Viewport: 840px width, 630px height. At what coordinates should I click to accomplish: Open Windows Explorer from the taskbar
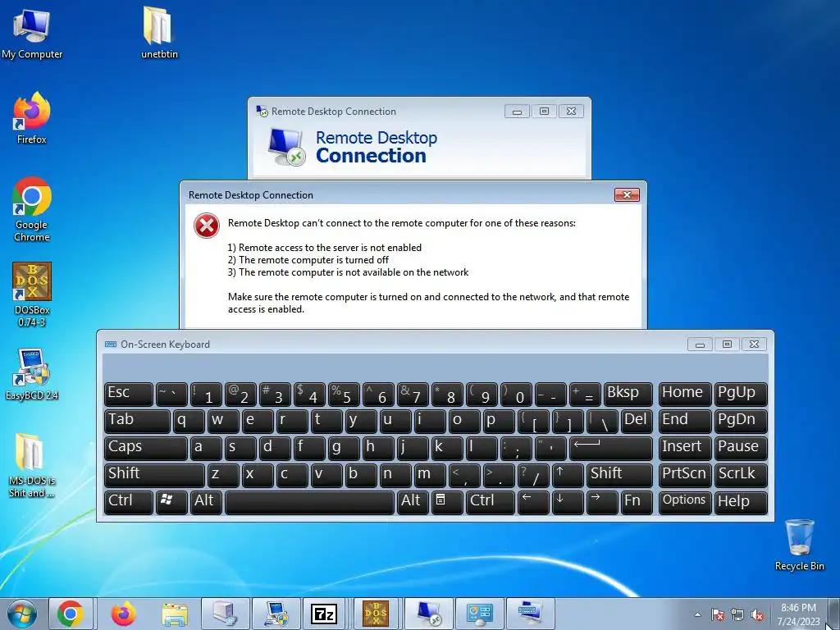[x=175, y=614]
